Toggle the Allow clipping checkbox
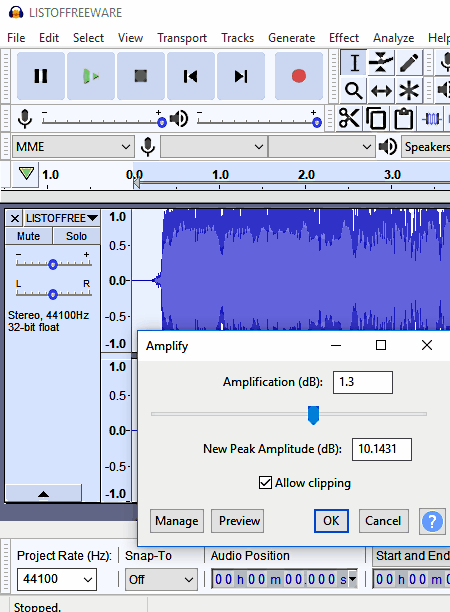The image size is (450, 612). pyautogui.click(x=265, y=483)
